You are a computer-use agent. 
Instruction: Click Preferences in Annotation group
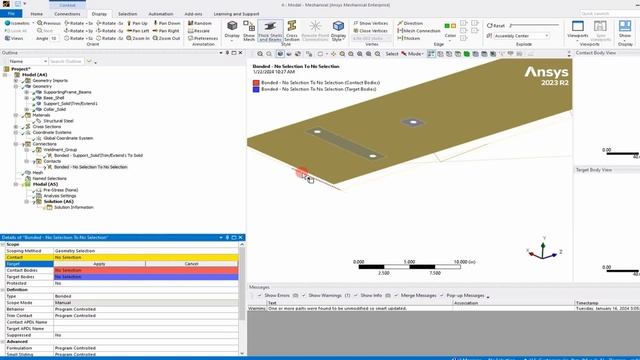pyautogui.click(x=203, y=38)
